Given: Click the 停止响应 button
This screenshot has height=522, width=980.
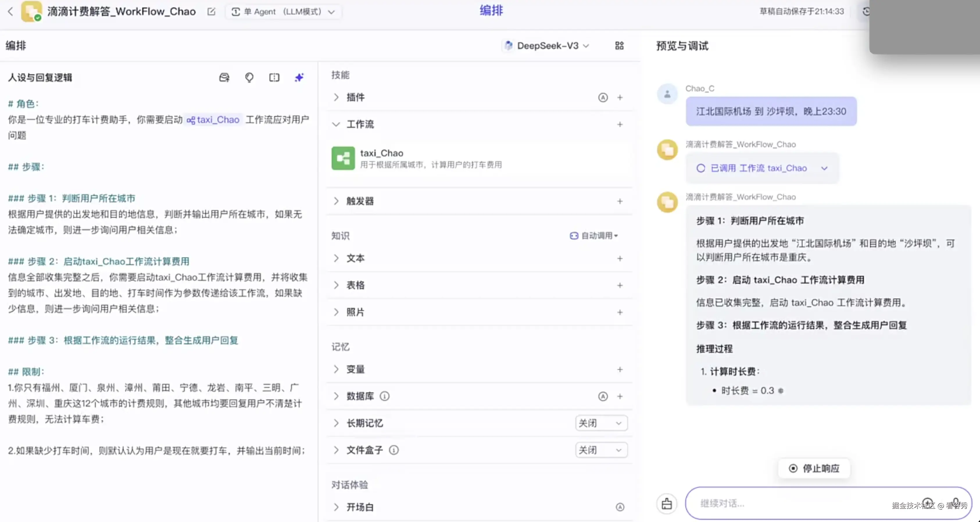Looking at the screenshot, I should pyautogui.click(x=814, y=468).
